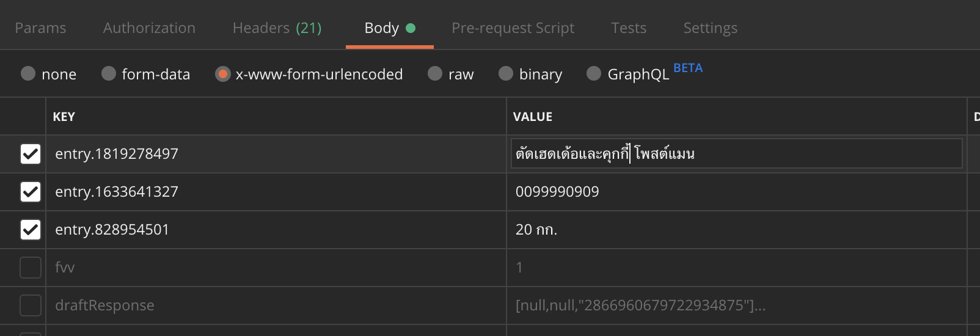Image resolution: width=980 pixels, height=336 pixels.
Task: Select the binary body type
Action: [x=506, y=74]
